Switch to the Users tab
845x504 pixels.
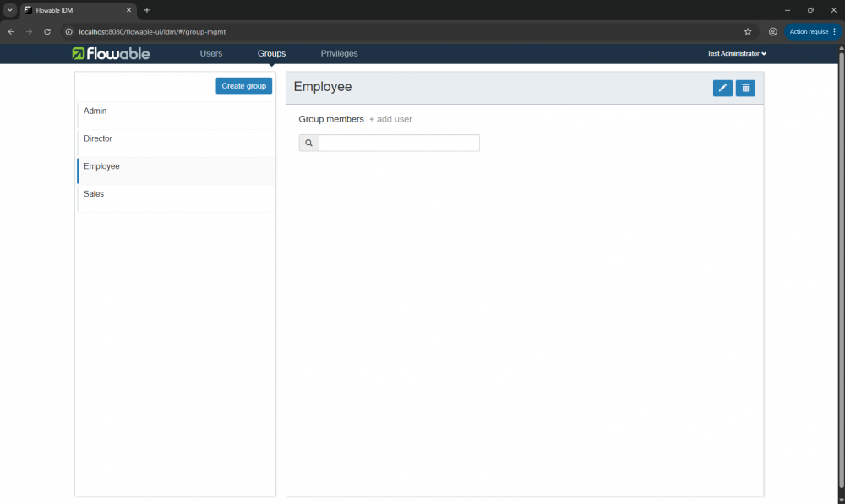tap(211, 53)
